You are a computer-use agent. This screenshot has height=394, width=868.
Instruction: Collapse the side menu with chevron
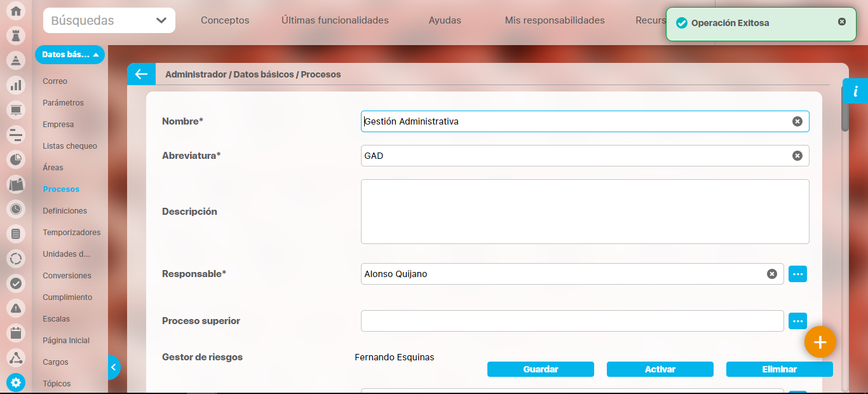coord(113,367)
